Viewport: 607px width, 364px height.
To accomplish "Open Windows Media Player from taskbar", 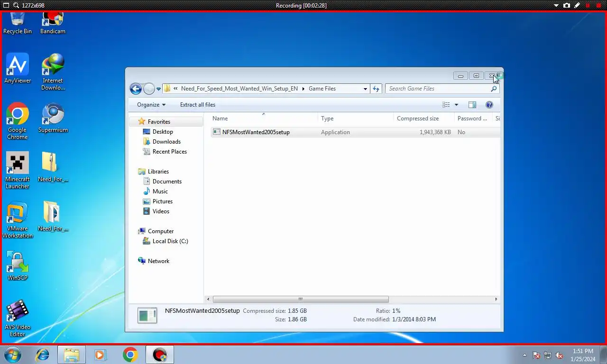I will click(100, 355).
